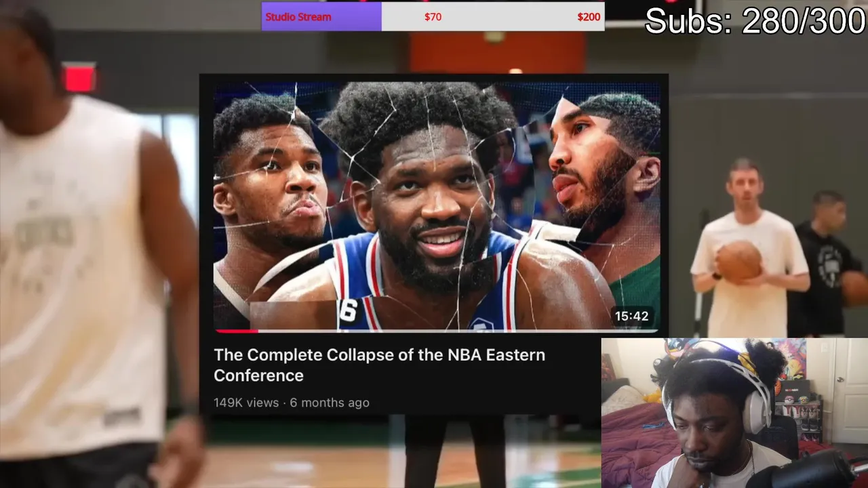Click the '149K views · 6 months ago' text
Viewport: 868px width, 488px height.
click(x=292, y=403)
